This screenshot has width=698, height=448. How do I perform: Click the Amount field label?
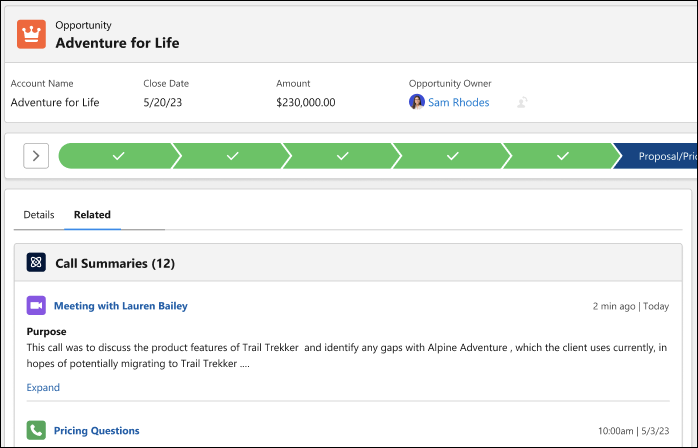[293, 83]
